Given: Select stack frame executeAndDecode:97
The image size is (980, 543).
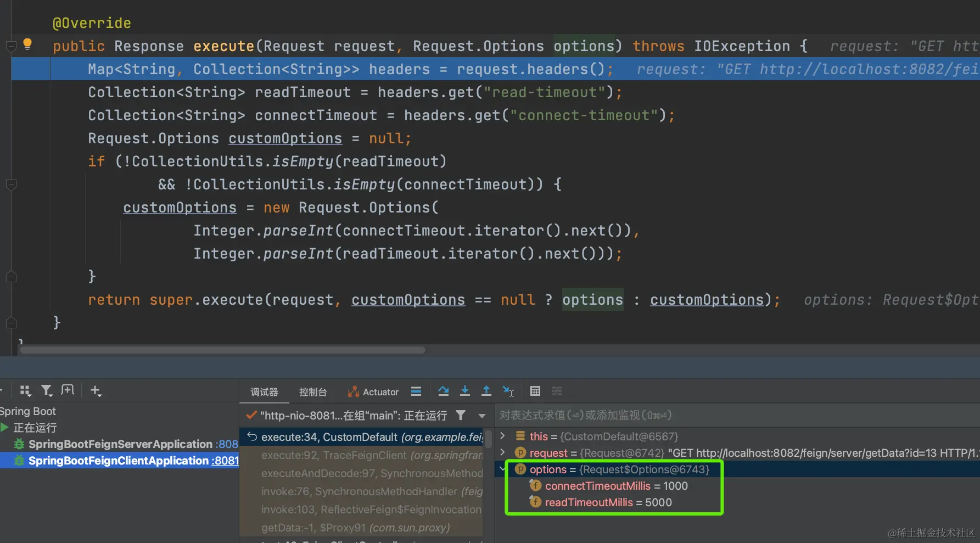Looking at the screenshot, I should pyautogui.click(x=362, y=473).
